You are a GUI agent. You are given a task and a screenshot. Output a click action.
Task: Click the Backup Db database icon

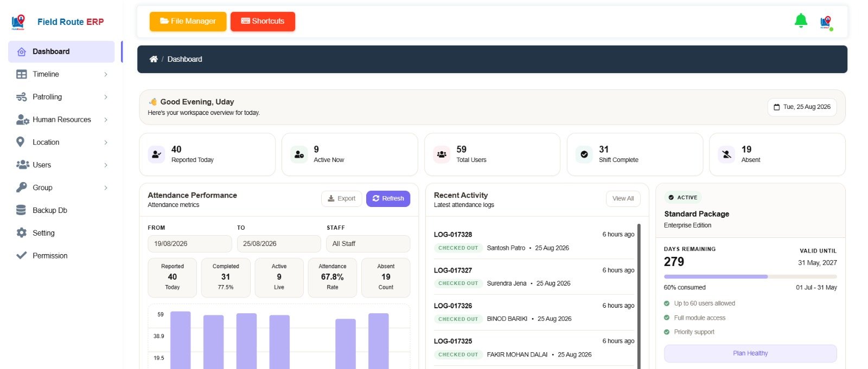coord(21,210)
